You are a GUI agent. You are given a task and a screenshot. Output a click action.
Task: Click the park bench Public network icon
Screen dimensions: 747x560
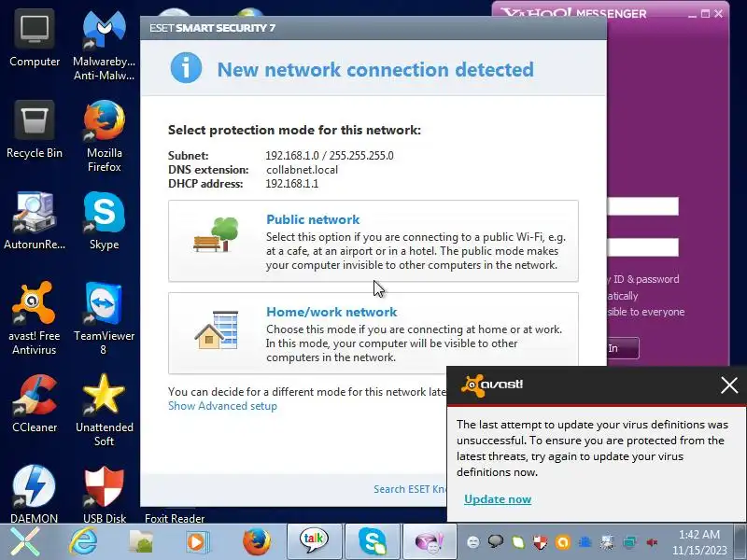click(216, 234)
